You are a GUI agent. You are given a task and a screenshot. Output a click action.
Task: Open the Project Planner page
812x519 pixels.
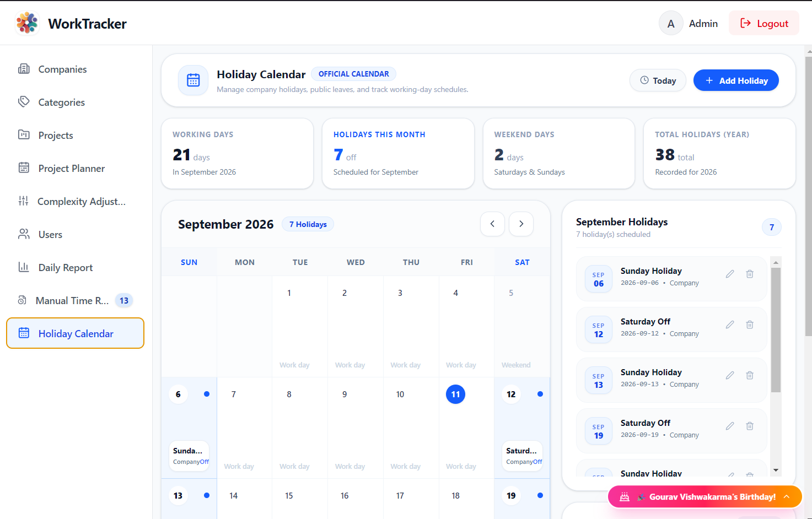[x=75, y=168]
